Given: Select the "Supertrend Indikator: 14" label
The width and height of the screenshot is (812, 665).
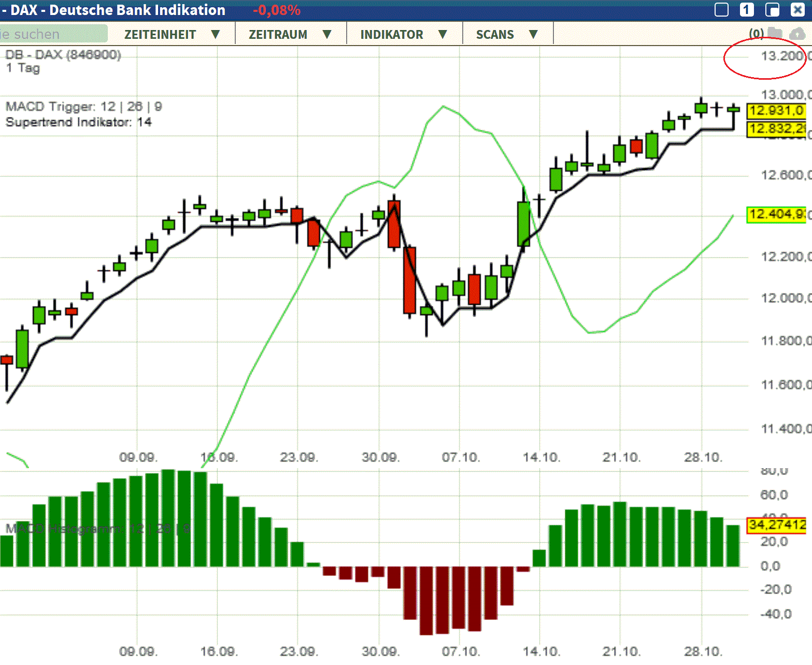Looking at the screenshot, I should point(79,123).
